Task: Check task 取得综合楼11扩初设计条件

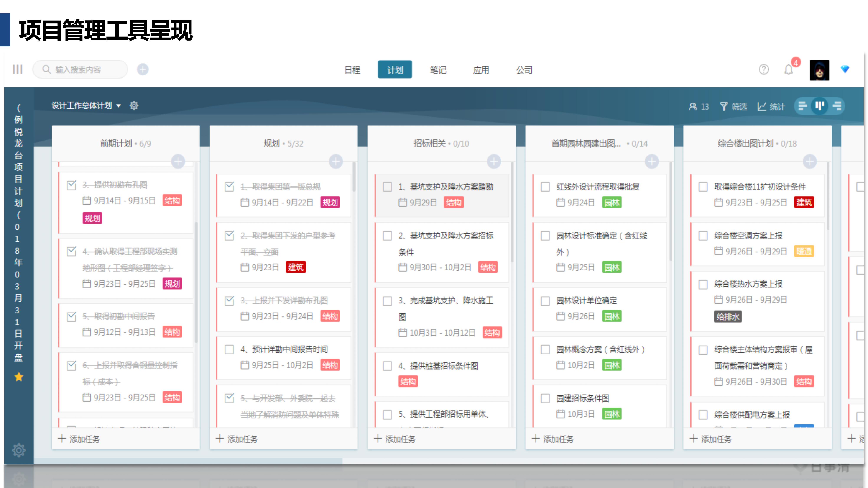Action: click(x=703, y=187)
